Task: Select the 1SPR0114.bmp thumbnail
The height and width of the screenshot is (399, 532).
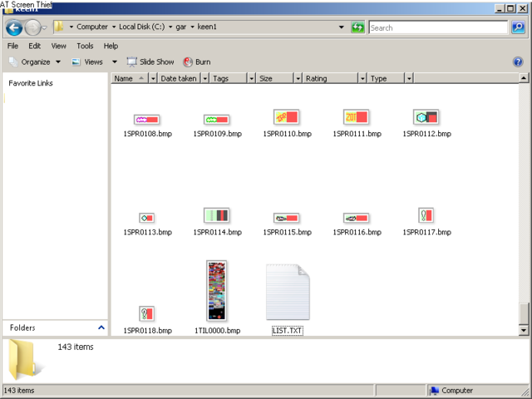Action: [x=217, y=216]
